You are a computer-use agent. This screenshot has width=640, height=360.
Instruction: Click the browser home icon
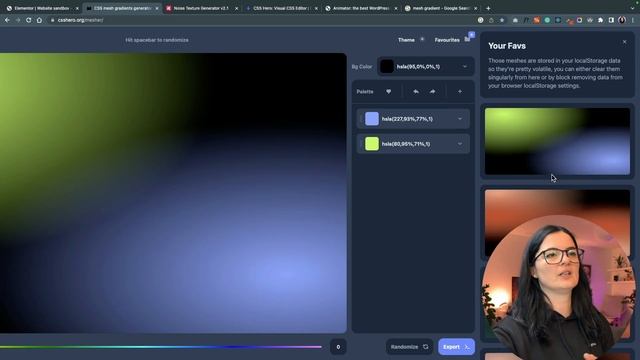(39, 20)
